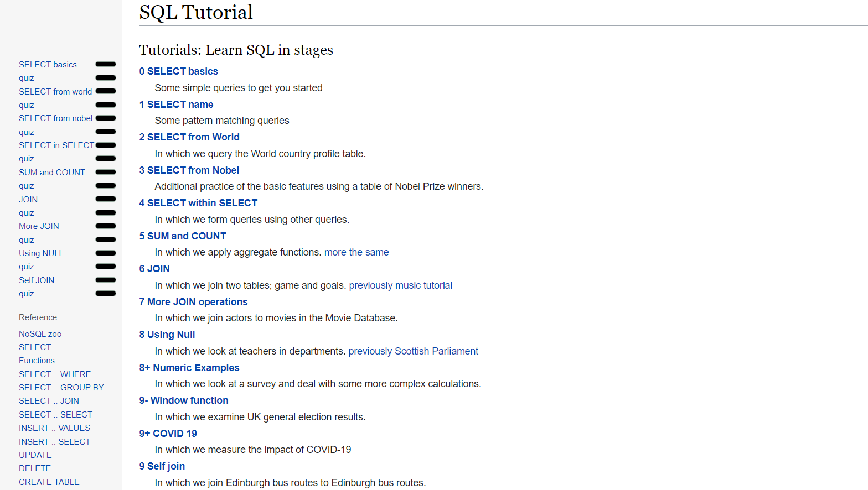
Task: Click the progress bar beside 'SELECT basics'
Action: [x=106, y=65]
